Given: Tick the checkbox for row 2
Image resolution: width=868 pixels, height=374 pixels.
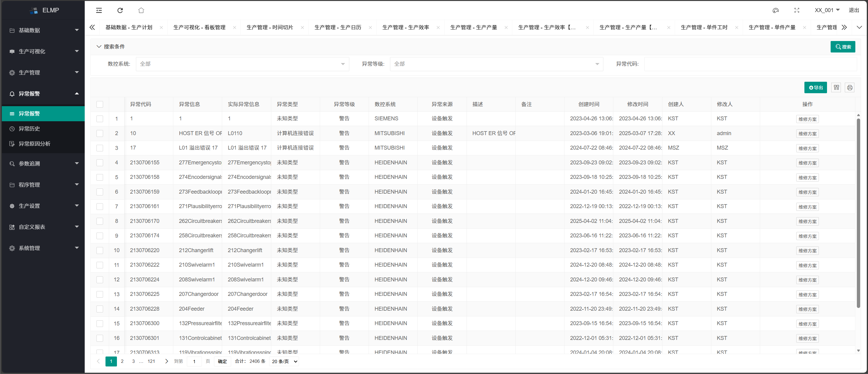Looking at the screenshot, I should [100, 134].
